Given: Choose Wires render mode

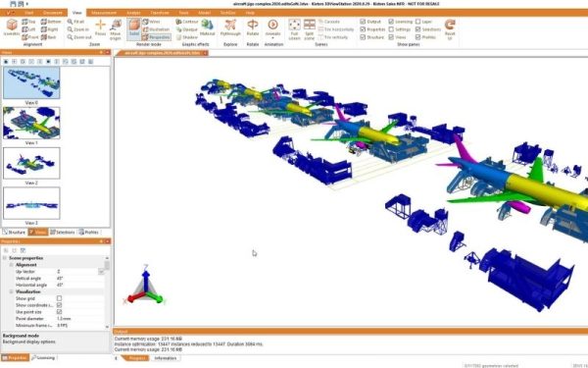Looking at the screenshot, I should [152, 22].
